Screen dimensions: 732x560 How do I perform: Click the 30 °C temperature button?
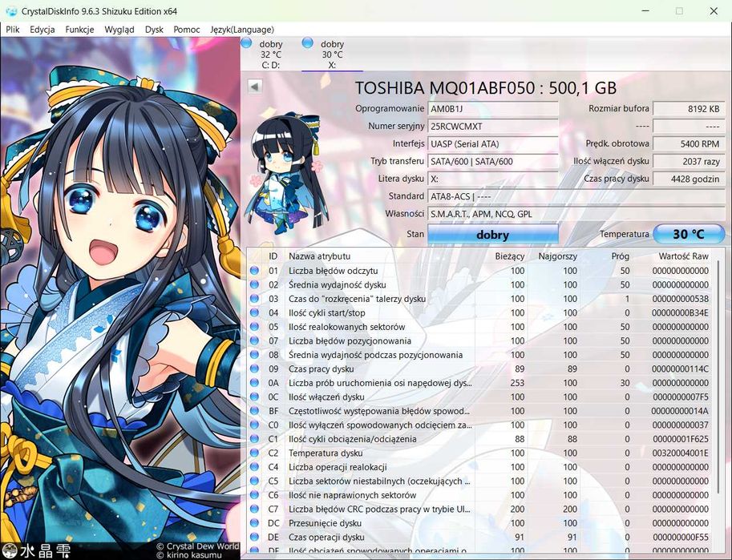[689, 234]
